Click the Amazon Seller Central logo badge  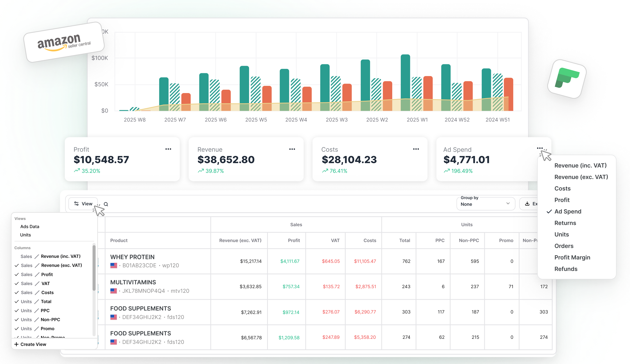coord(64,42)
